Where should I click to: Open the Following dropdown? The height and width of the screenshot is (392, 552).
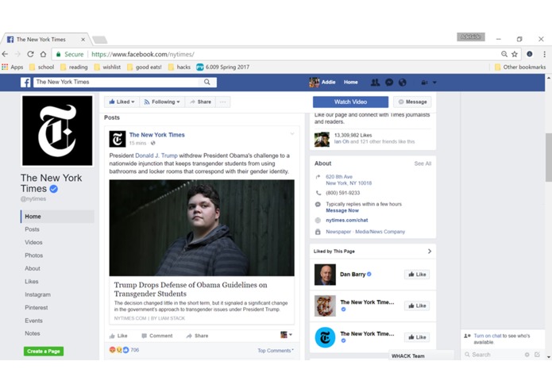click(162, 102)
